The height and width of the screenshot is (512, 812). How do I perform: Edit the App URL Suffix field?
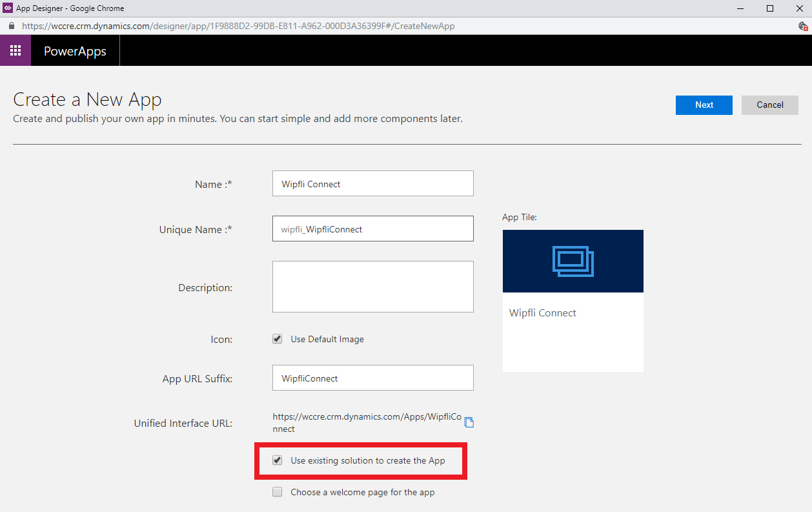(x=372, y=378)
